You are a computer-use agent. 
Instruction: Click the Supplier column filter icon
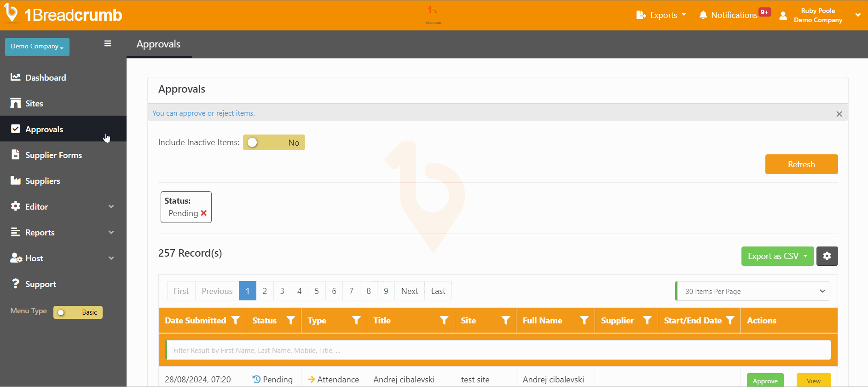[x=647, y=320]
